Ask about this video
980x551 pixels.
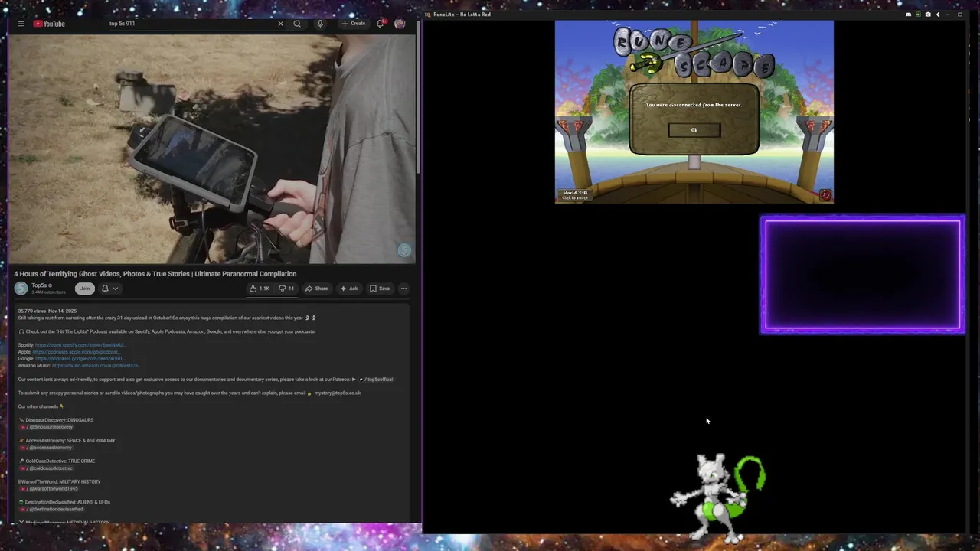(348, 289)
